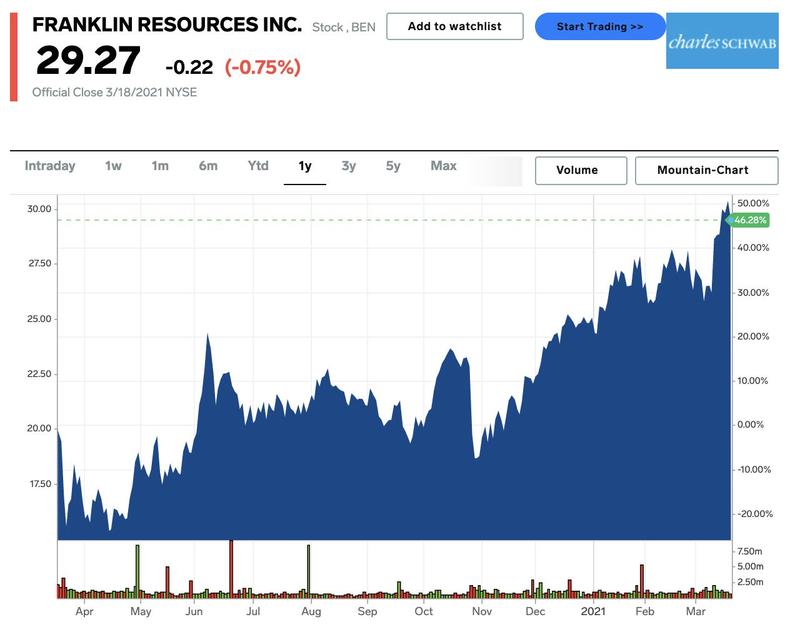Click the 50.00% axis label

[x=753, y=203]
